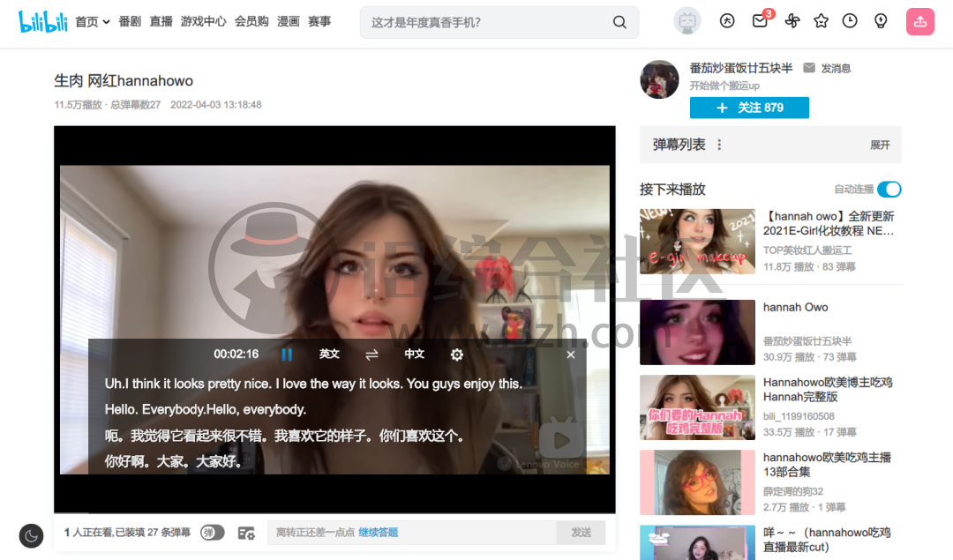Open favorites star icon
953x560 pixels.
[x=822, y=21]
